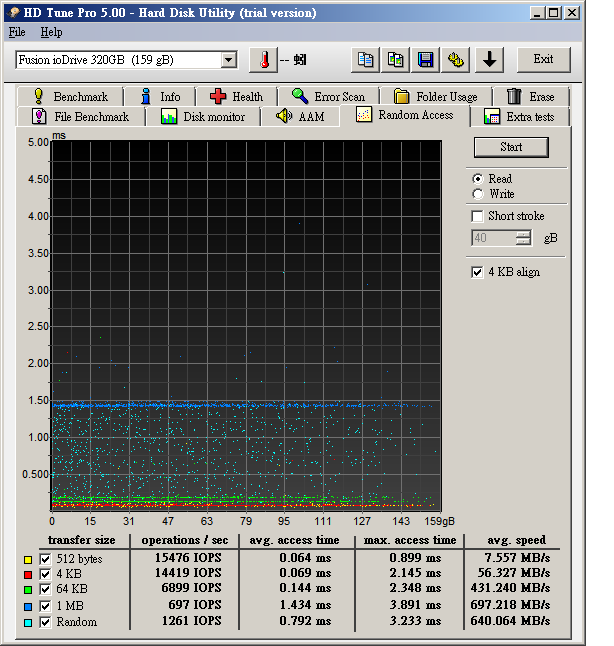Click the Benchmark tab light bulb icon
The width and height of the screenshot is (614, 646).
38,96
